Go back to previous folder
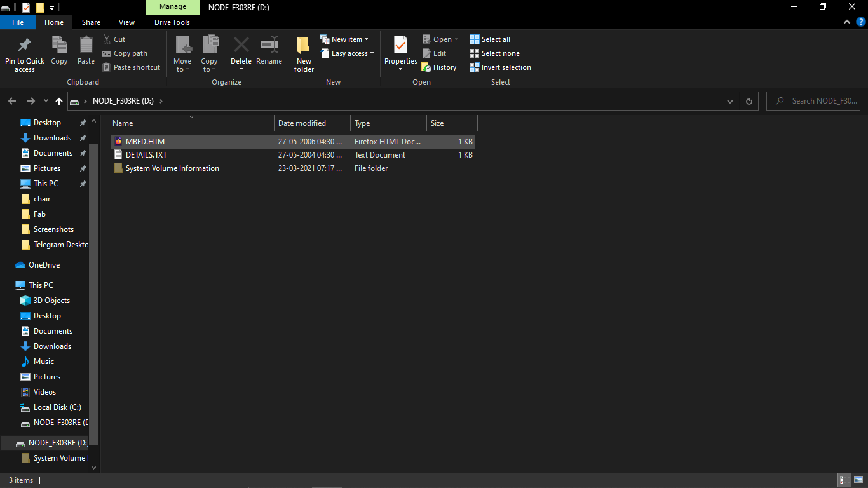 [x=12, y=101]
